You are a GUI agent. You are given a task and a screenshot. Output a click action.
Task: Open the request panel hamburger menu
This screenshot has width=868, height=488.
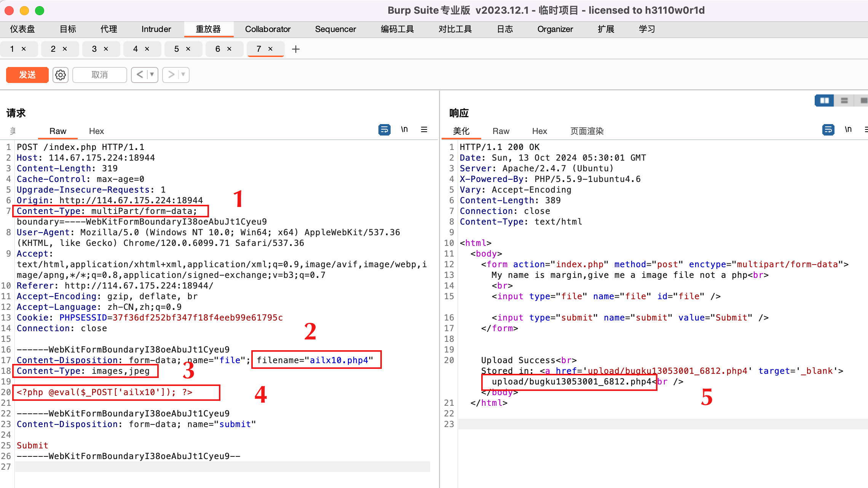(424, 129)
